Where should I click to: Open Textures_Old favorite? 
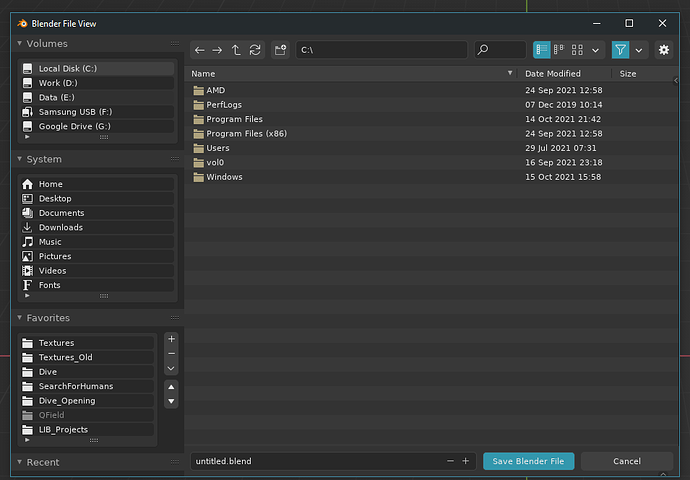[x=87, y=358]
